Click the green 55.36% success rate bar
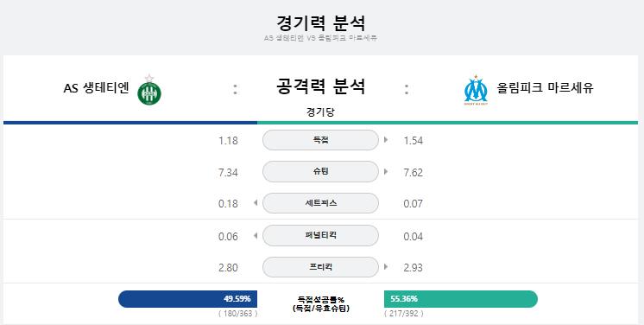The height and width of the screenshot is (325, 644). pyautogui.click(x=461, y=299)
